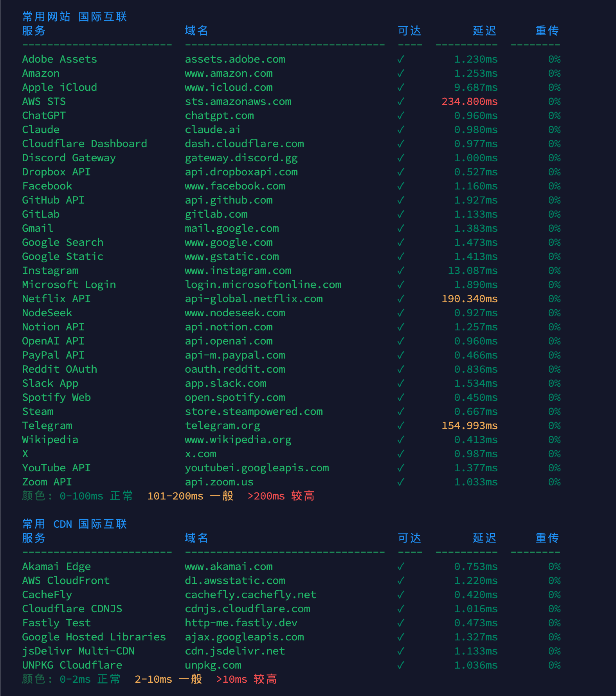Screen dimensions: 616x696
Task: Select the "Telegram" service name
Action: (47, 426)
